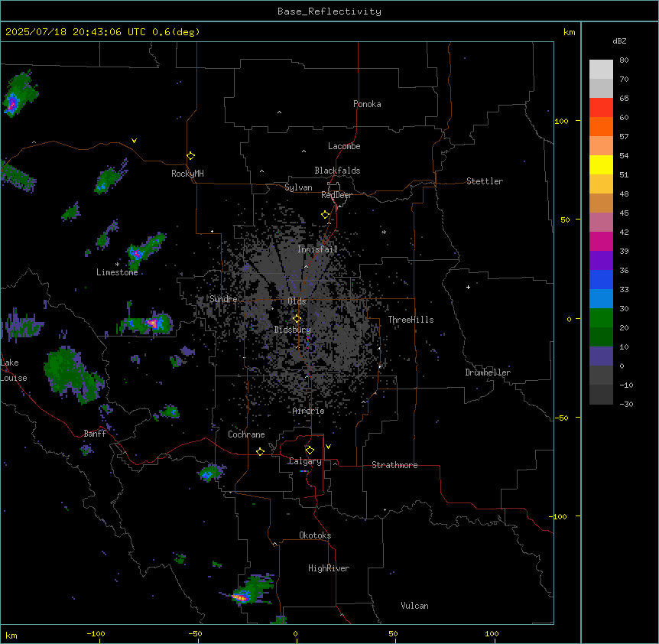Click the Base_Reflectivity title

329,11
